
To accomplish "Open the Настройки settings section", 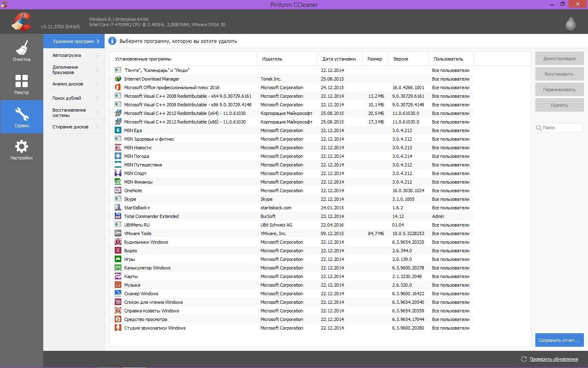I will 21,150.
